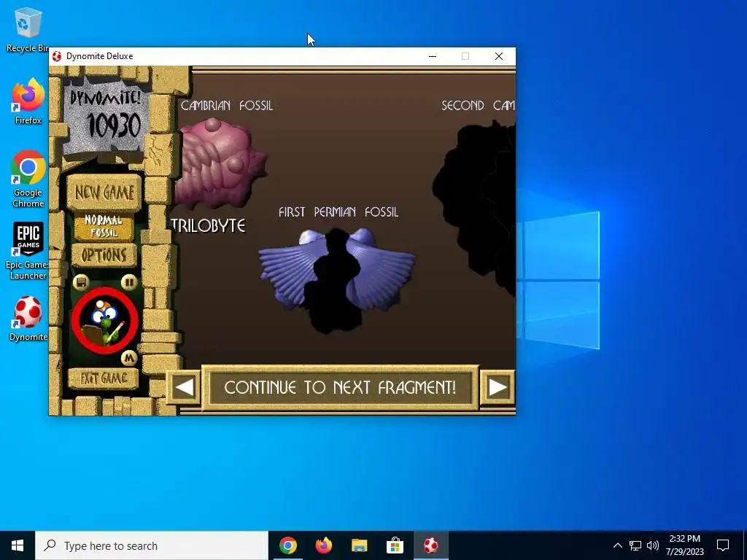The height and width of the screenshot is (560, 747).
Task: Select the Epic Games Launcher desktop shortcut
Action: pos(28,251)
